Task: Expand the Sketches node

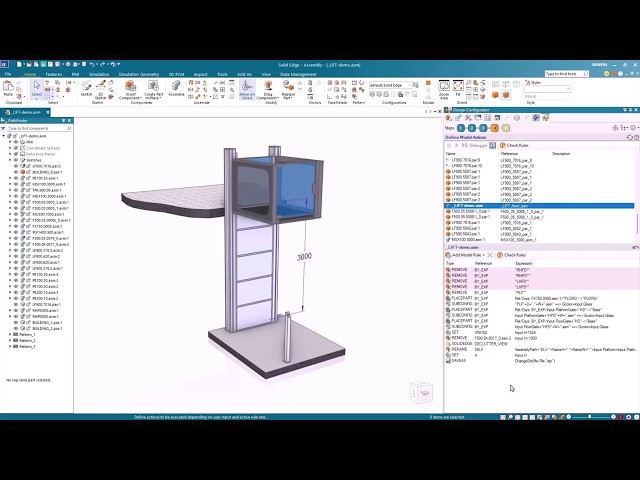Action: tap(10, 160)
